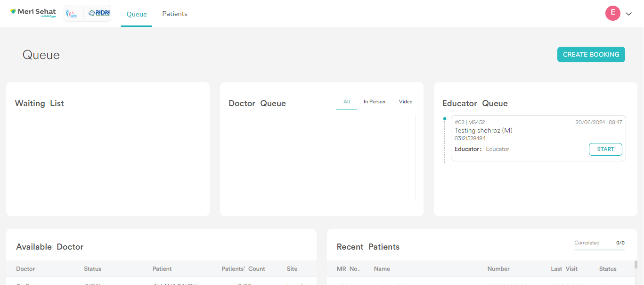Click the Patients' Count column header

click(243, 269)
